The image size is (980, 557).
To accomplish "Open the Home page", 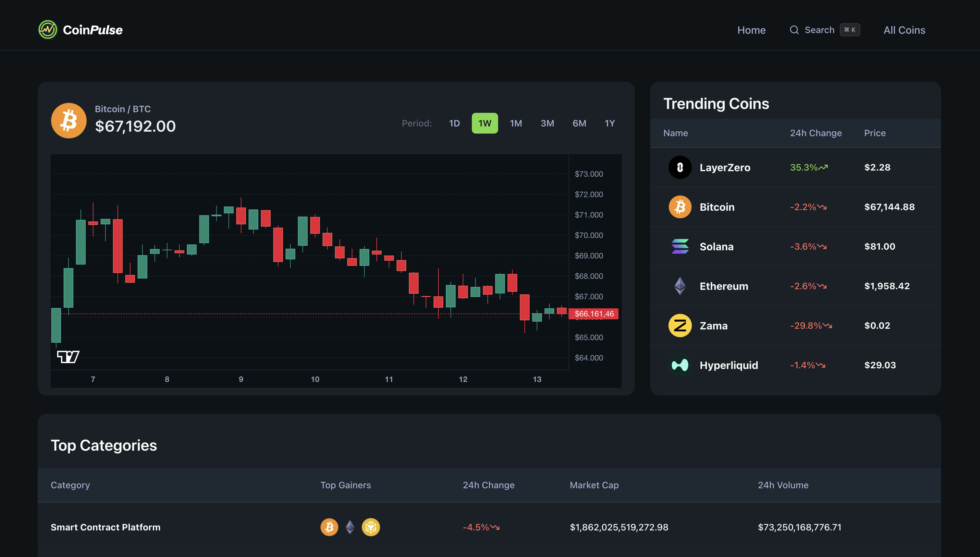I will click(x=751, y=30).
